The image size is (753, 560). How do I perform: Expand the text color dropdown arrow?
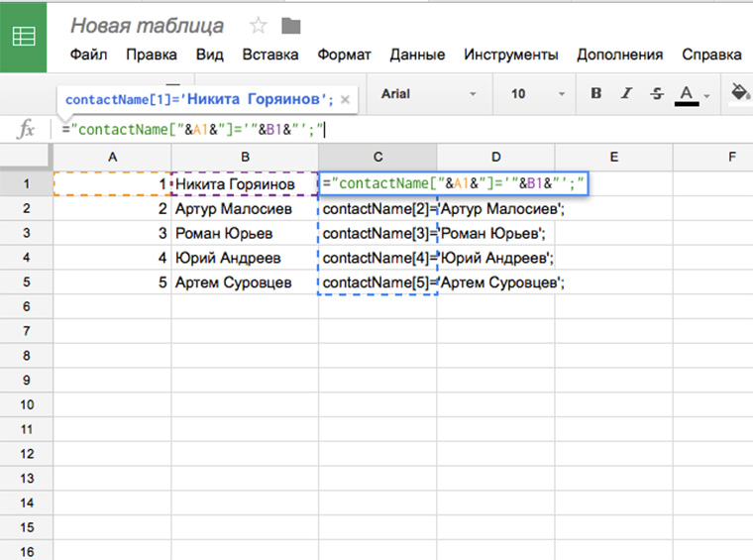(x=706, y=96)
